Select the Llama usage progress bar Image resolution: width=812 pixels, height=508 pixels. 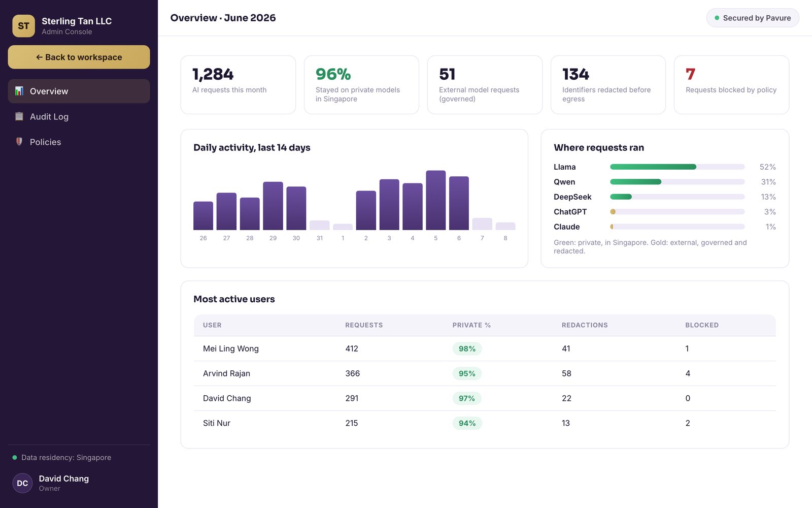pyautogui.click(x=677, y=167)
